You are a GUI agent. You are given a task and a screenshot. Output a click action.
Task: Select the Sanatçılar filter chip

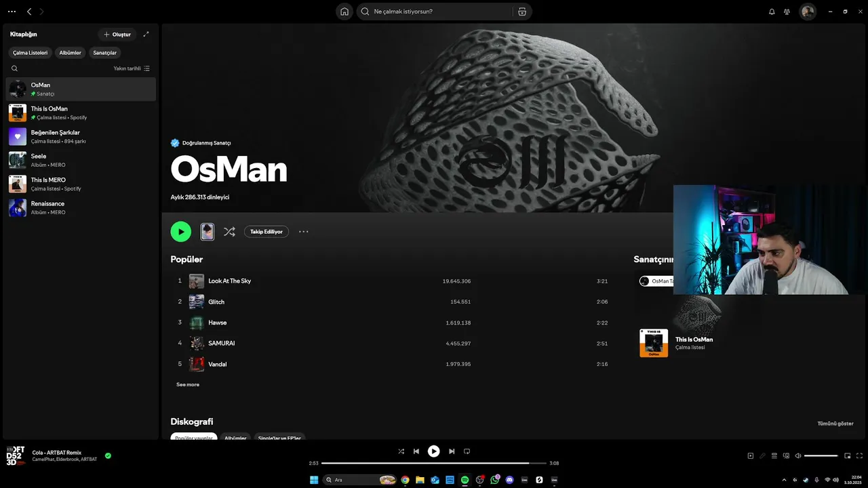pyautogui.click(x=105, y=53)
